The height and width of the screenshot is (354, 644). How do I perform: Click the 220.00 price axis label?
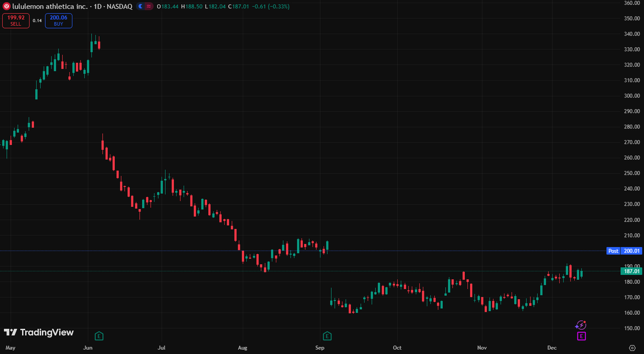point(632,220)
